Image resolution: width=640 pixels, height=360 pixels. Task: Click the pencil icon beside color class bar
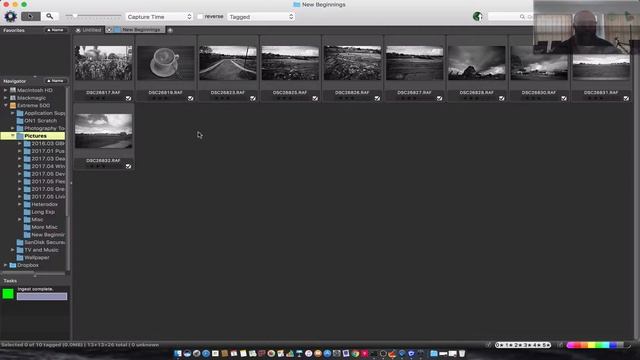pyautogui.click(x=560, y=345)
